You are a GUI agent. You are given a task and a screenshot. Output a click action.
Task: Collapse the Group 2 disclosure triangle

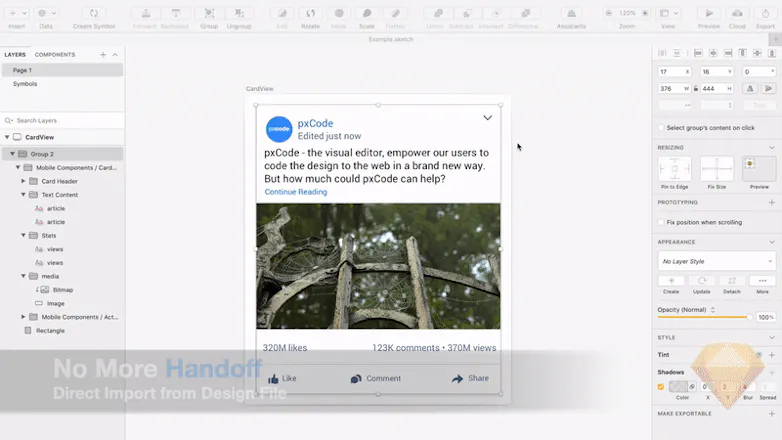click(12, 154)
